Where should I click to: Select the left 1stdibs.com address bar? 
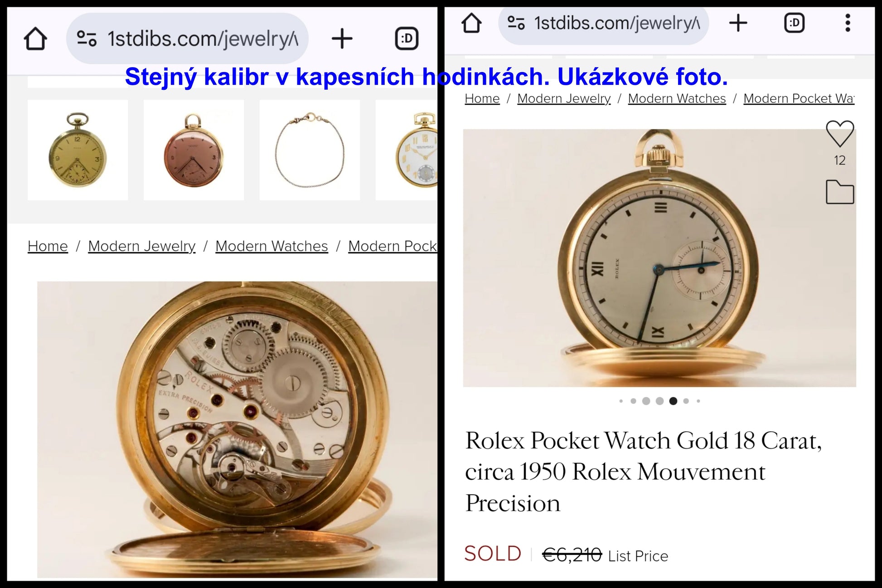(x=187, y=39)
